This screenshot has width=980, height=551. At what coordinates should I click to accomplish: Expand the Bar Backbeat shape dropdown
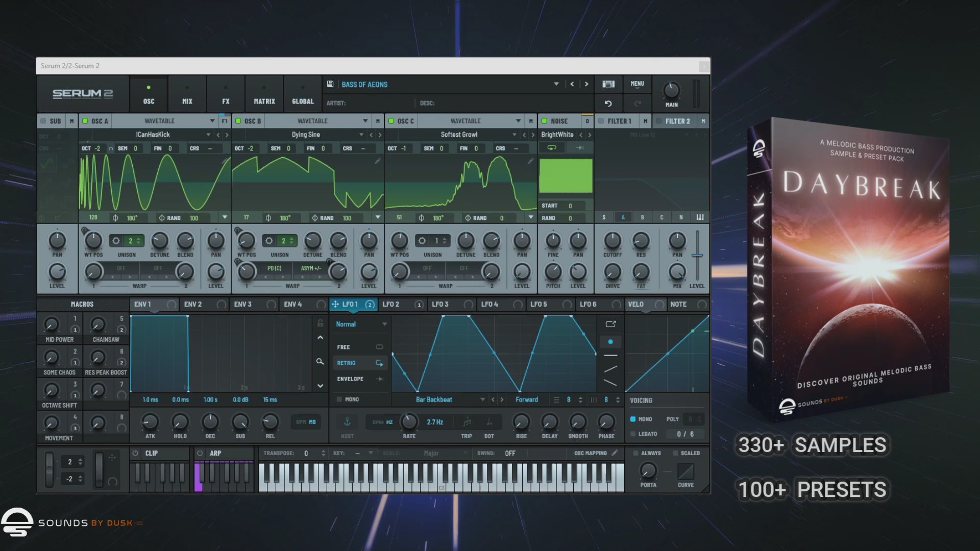coord(482,399)
